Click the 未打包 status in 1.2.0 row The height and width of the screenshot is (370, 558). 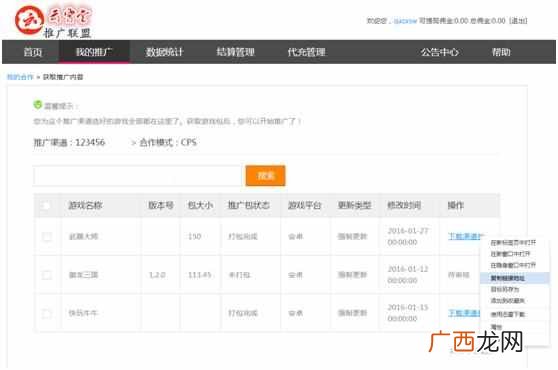click(x=239, y=275)
